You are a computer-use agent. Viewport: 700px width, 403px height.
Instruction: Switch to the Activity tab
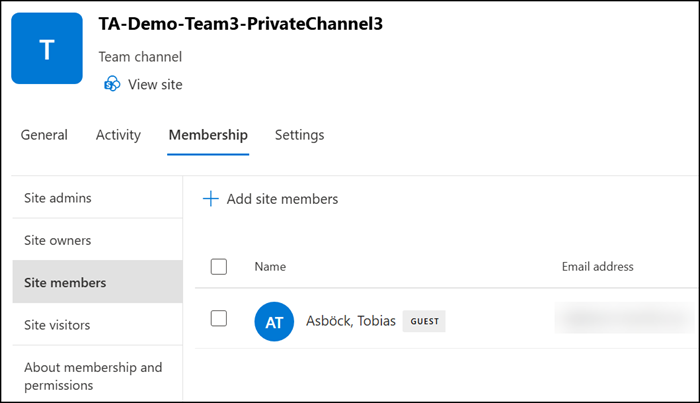(118, 135)
